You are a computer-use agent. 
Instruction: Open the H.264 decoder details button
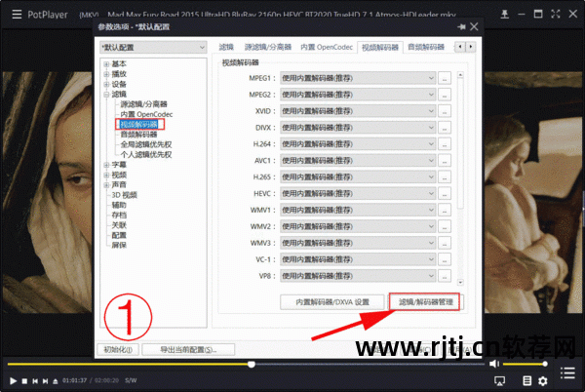click(x=445, y=144)
